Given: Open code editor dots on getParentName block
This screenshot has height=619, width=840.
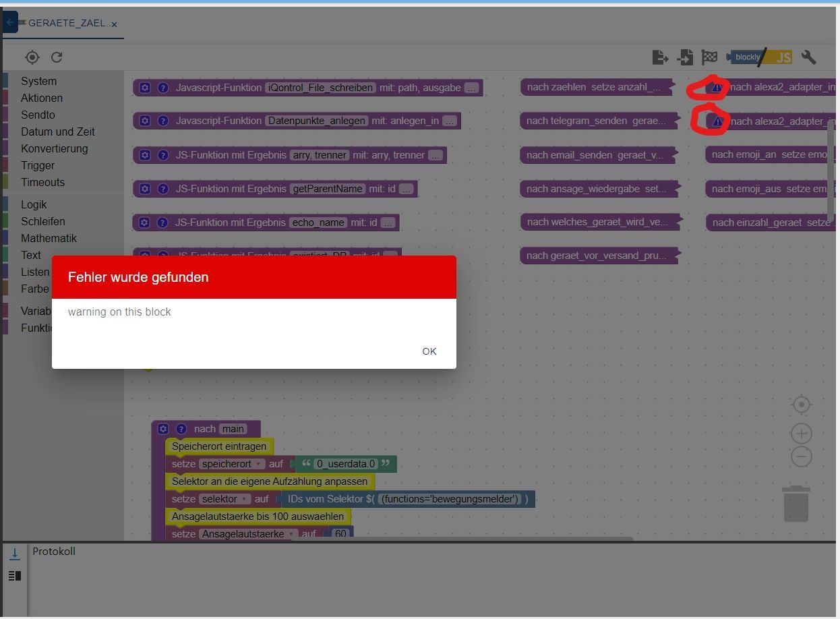Looking at the screenshot, I should (406, 189).
